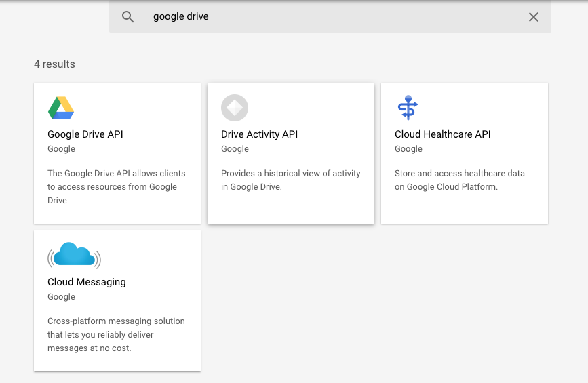The width and height of the screenshot is (588, 383).
Task: Click the magnifying glass search icon
Action: coord(128,17)
